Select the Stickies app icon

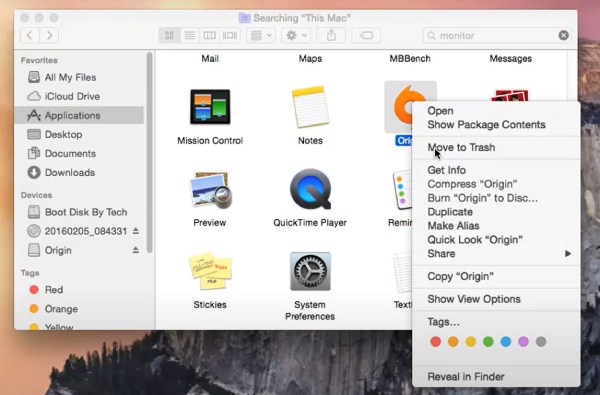click(210, 271)
